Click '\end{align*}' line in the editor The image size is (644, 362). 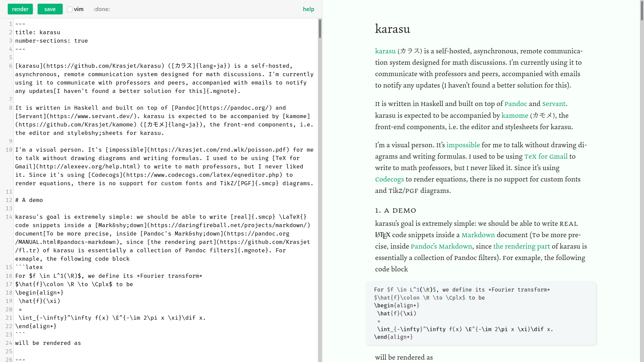click(x=36, y=326)
